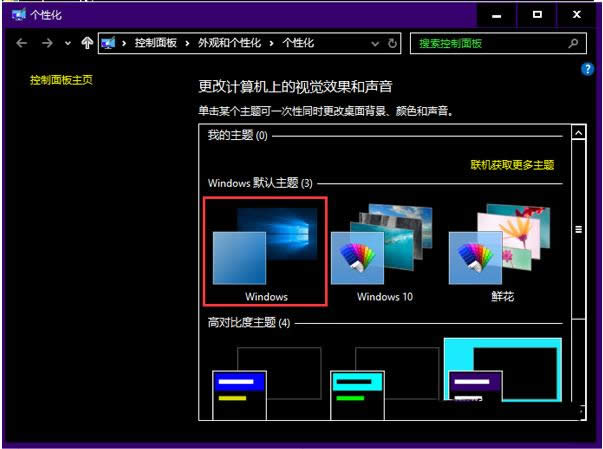Focus the 搜索控制面板 search box

click(x=498, y=43)
